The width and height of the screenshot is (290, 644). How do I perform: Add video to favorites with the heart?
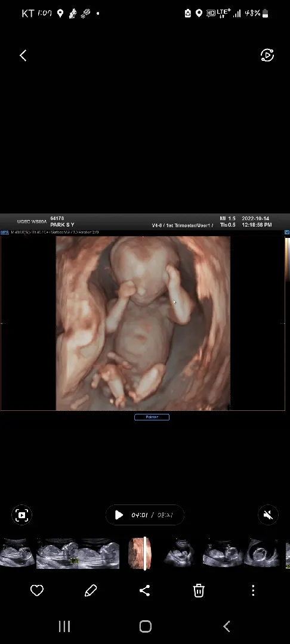click(37, 590)
